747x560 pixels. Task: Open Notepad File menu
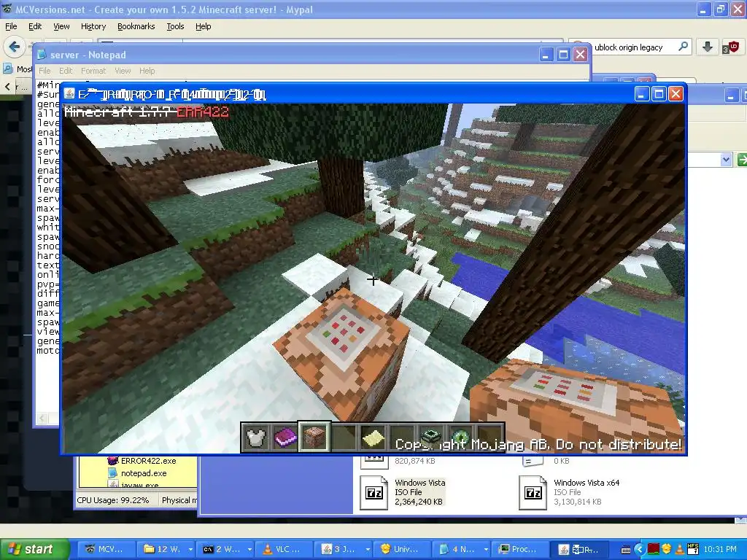[44, 71]
